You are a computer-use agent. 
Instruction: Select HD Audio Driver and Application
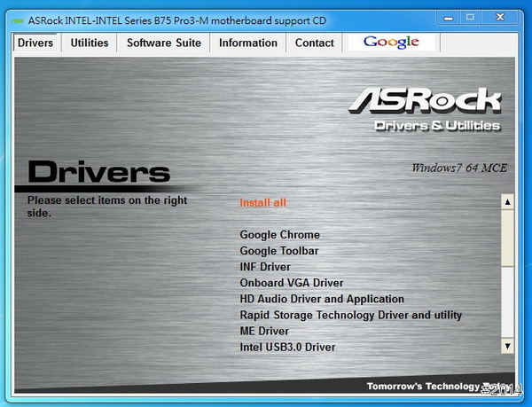click(322, 299)
